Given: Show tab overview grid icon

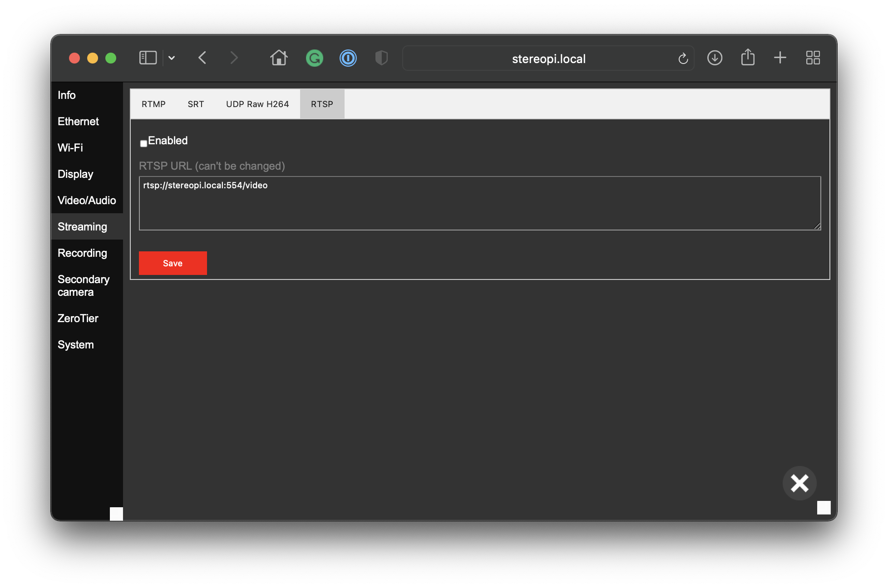Looking at the screenshot, I should tap(813, 58).
